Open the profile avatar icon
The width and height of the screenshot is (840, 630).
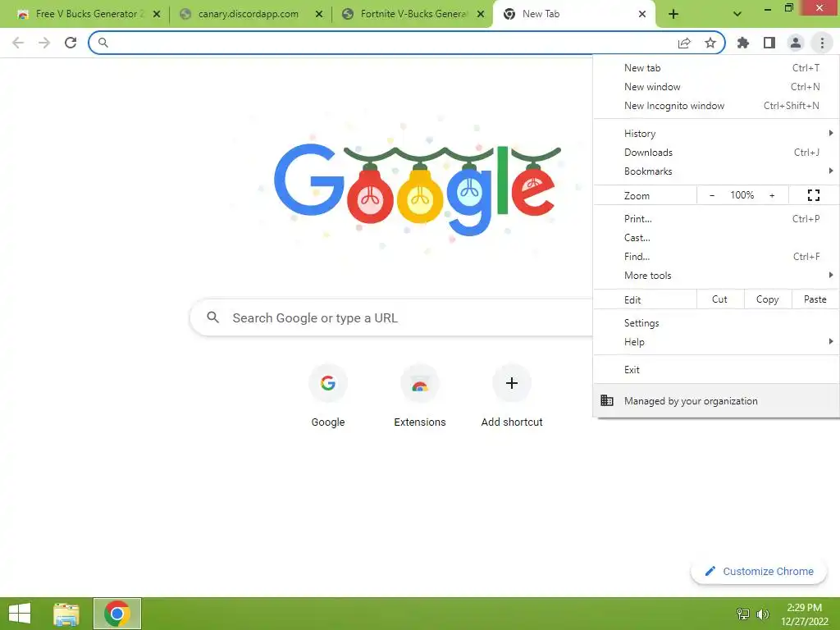(796, 43)
